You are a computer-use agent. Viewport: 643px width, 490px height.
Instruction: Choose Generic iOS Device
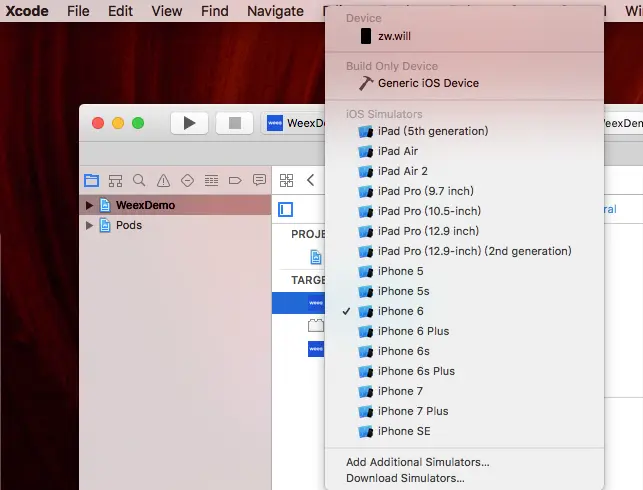click(464, 83)
